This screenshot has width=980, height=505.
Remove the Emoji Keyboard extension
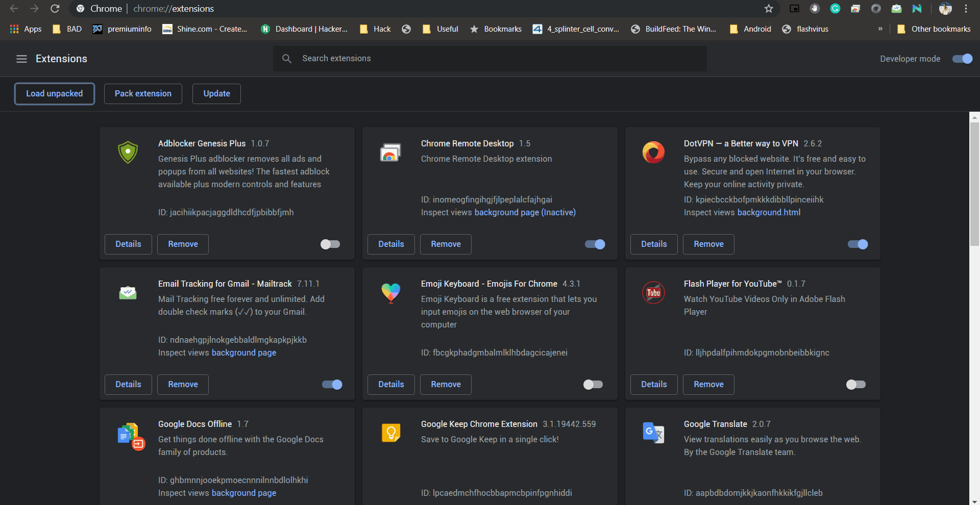point(446,385)
